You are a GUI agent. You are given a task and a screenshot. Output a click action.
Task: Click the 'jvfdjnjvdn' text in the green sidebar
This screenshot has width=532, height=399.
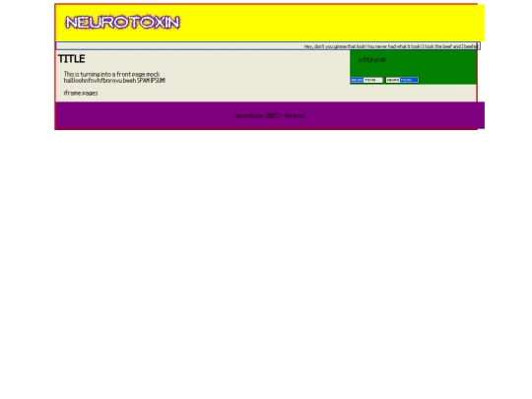click(x=372, y=60)
